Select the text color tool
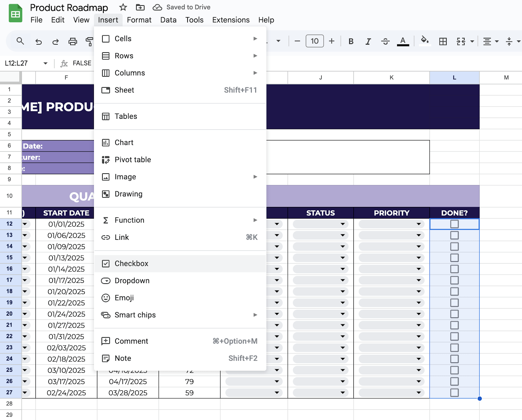The width and height of the screenshot is (522, 420). click(403, 41)
